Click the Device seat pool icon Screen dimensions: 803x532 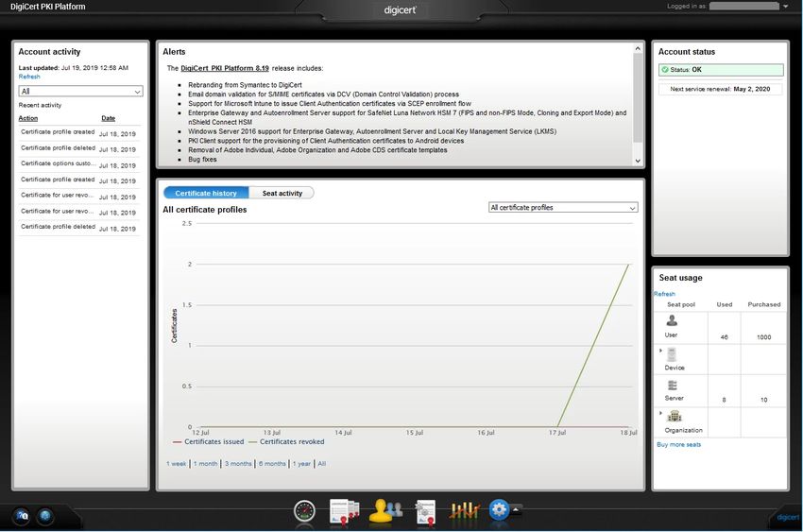tap(672, 354)
